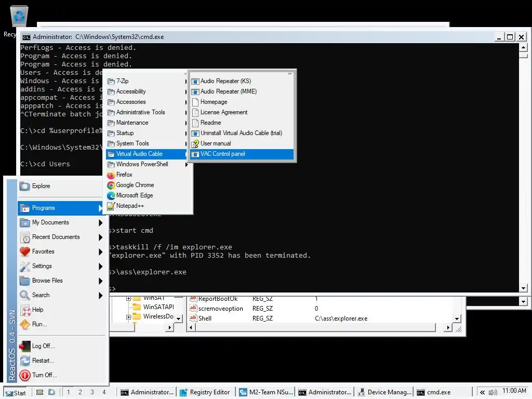Screen dimensions: 532x399
Task: Click the show desktop quick launch icon
Action: (x=39, y=392)
